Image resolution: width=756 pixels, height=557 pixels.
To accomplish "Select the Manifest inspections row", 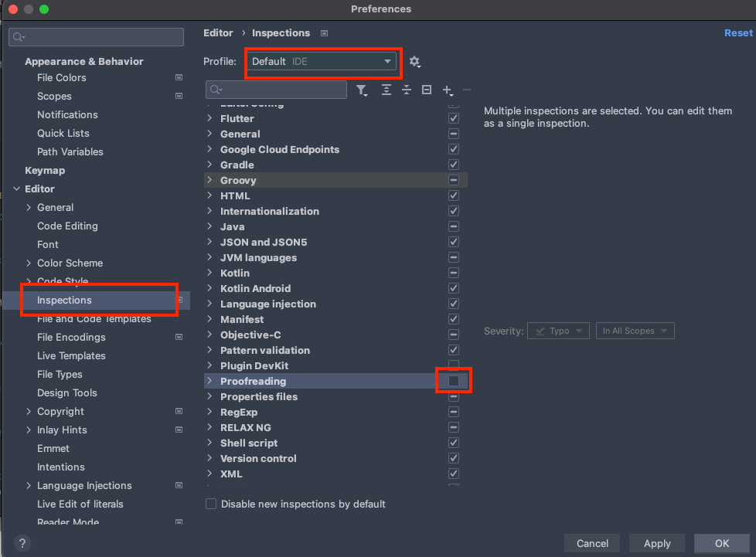I will pyautogui.click(x=335, y=319).
